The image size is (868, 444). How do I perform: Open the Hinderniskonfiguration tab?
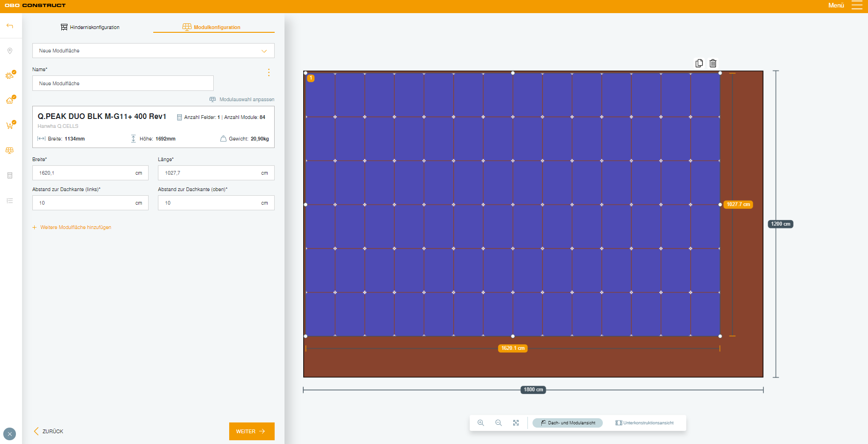(x=90, y=27)
